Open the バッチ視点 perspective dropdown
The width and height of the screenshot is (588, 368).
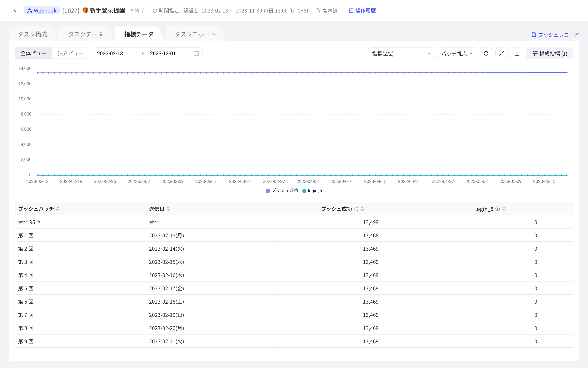coord(457,53)
